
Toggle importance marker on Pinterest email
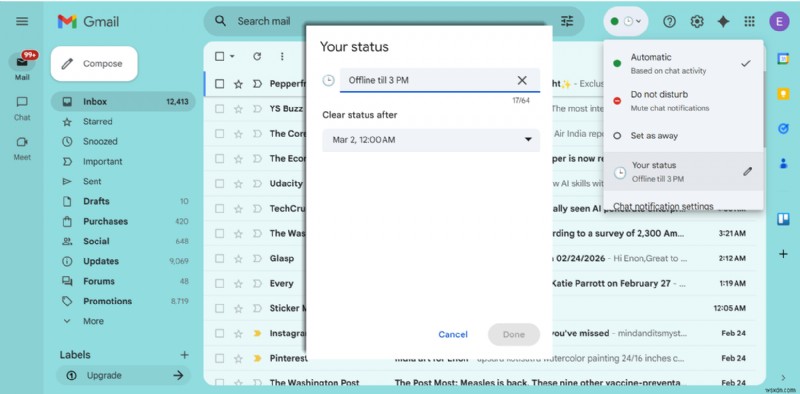click(x=257, y=358)
